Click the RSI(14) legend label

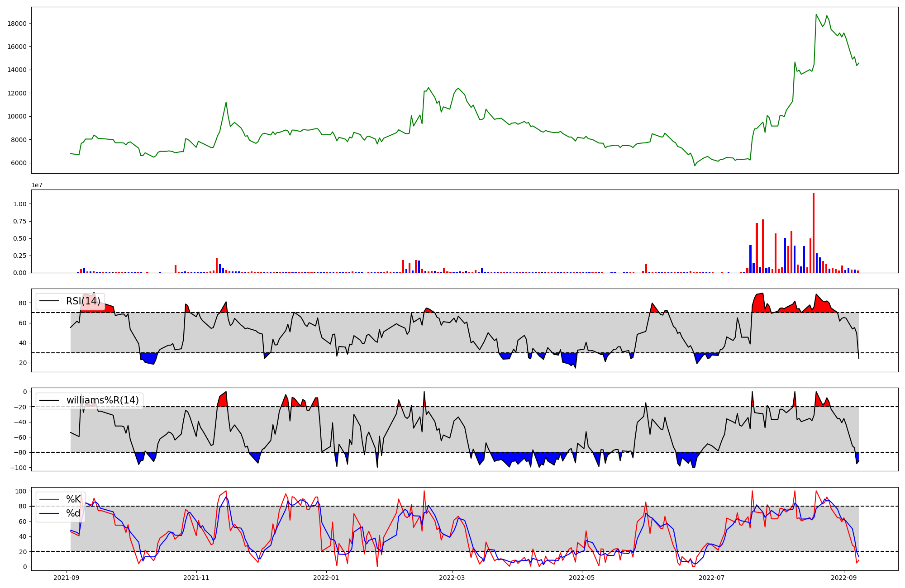(x=83, y=301)
